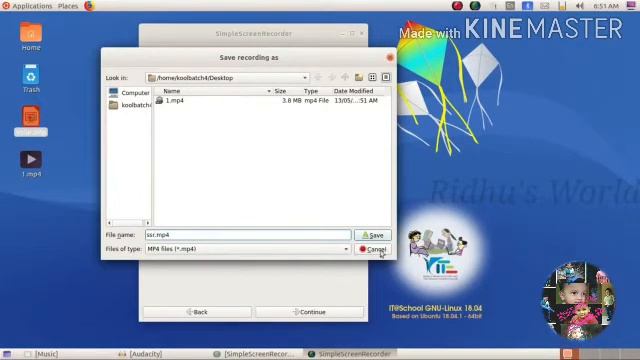Open the Home folder desktop icon
This screenshot has width=640, height=360.
point(31,37)
